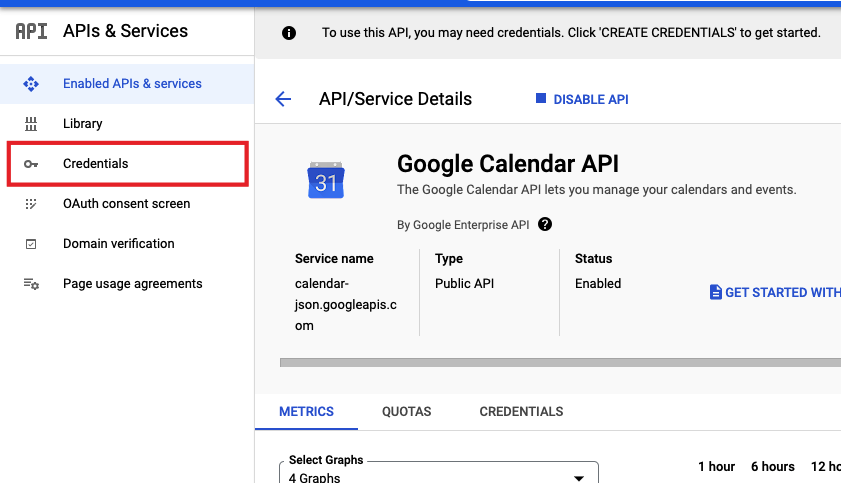841x483 pixels.
Task: Click the API logo icon
Action: click(31, 31)
